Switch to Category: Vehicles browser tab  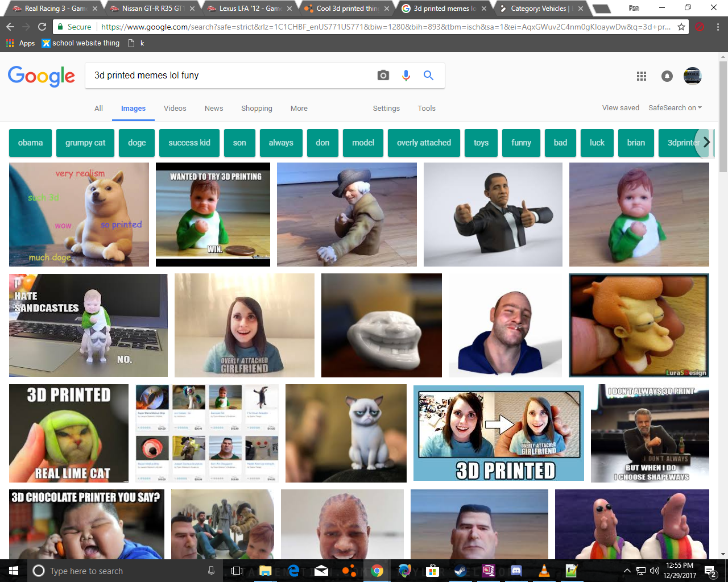[x=540, y=9]
